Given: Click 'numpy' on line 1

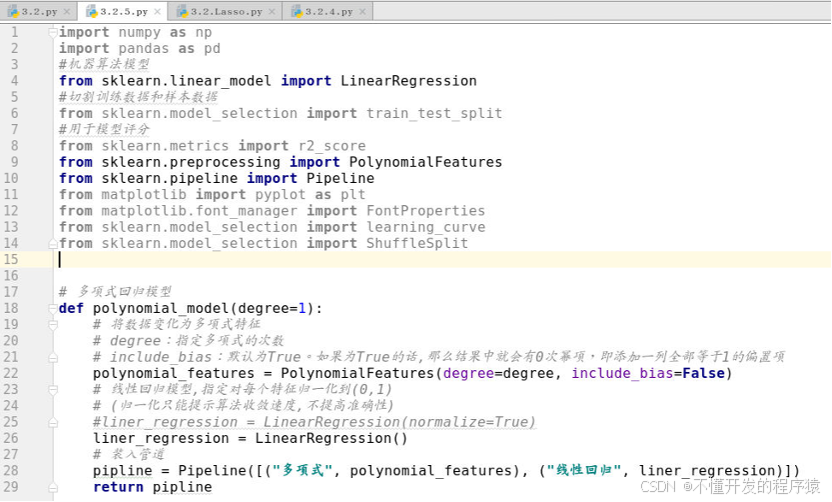Looking at the screenshot, I should (139, 32).
